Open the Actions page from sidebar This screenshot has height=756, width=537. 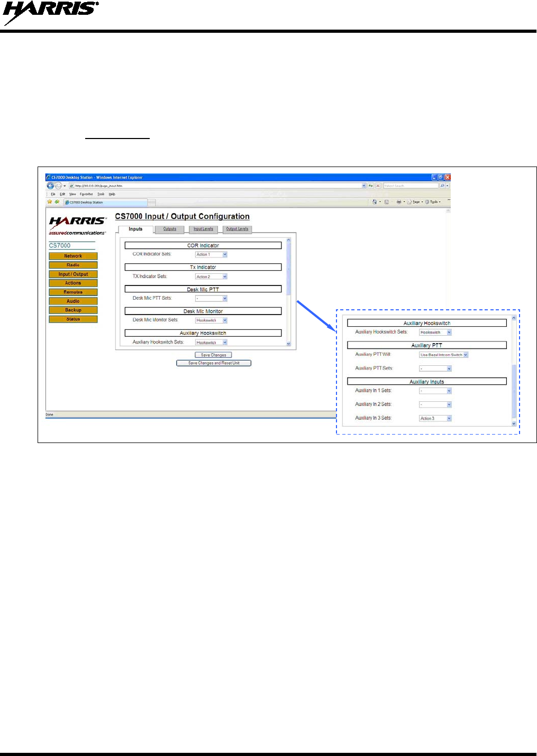[73, 283]
